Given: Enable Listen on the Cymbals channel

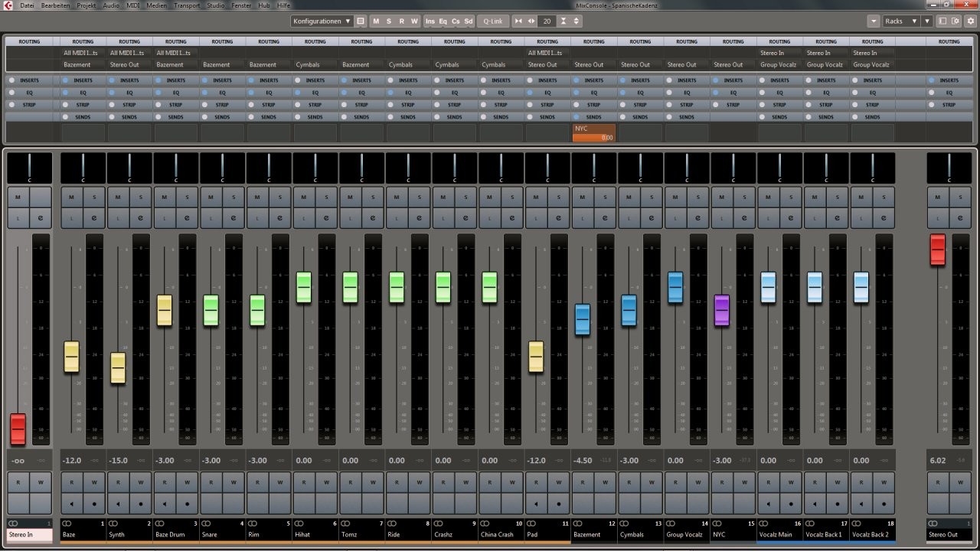Looking at the screenshot, I should click(629, 219).
